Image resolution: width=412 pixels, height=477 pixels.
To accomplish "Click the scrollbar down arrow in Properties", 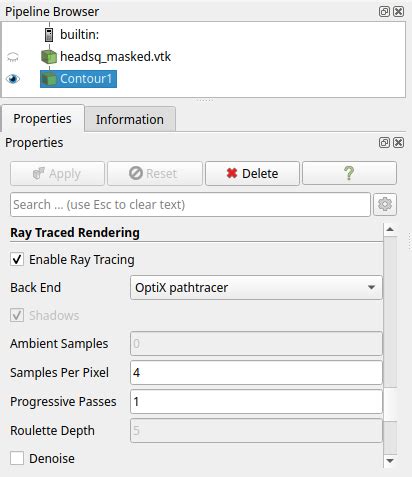I will pos(390,460).
